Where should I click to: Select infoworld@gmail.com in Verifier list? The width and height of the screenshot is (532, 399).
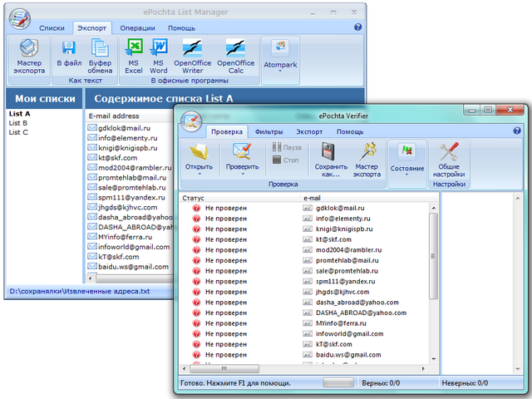click(x=349, y=334)
